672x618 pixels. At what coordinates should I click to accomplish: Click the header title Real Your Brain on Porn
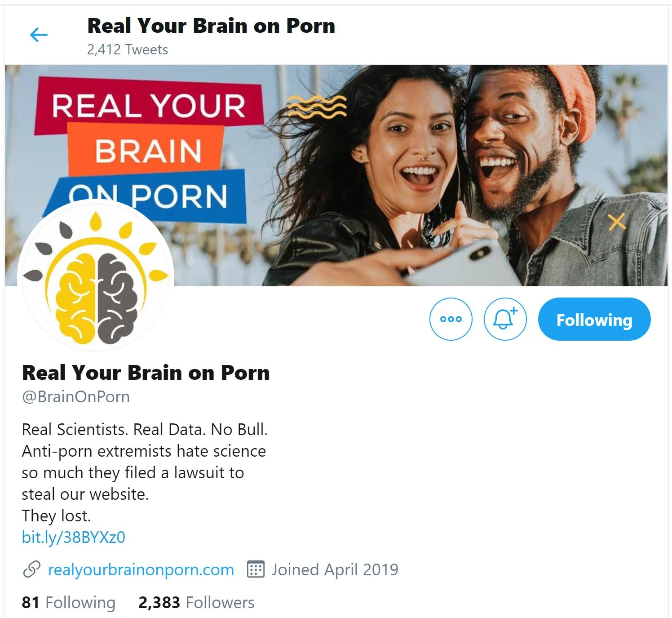[x=211, y=26]
